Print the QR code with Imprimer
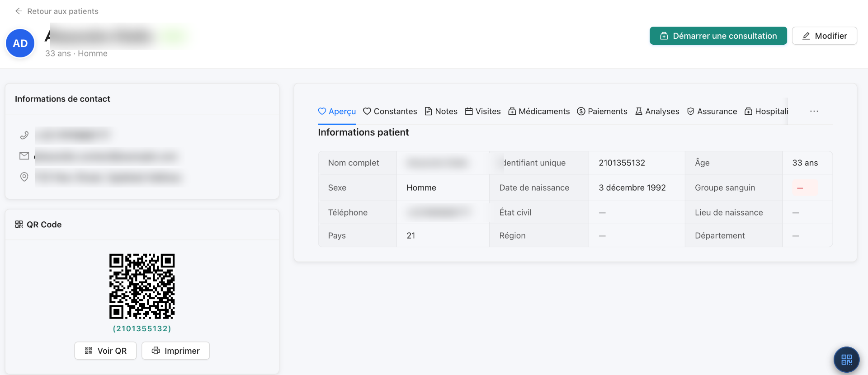Screen dimensions: 868x375 175,351
